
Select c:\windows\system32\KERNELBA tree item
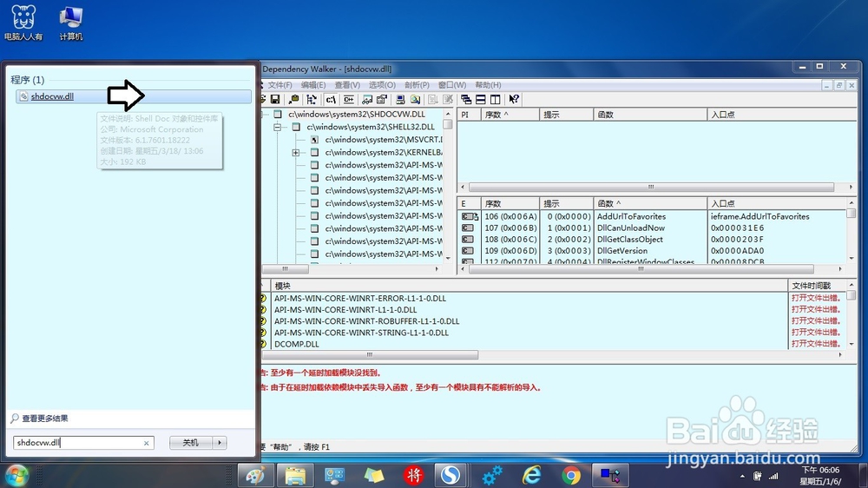point(384,152)
